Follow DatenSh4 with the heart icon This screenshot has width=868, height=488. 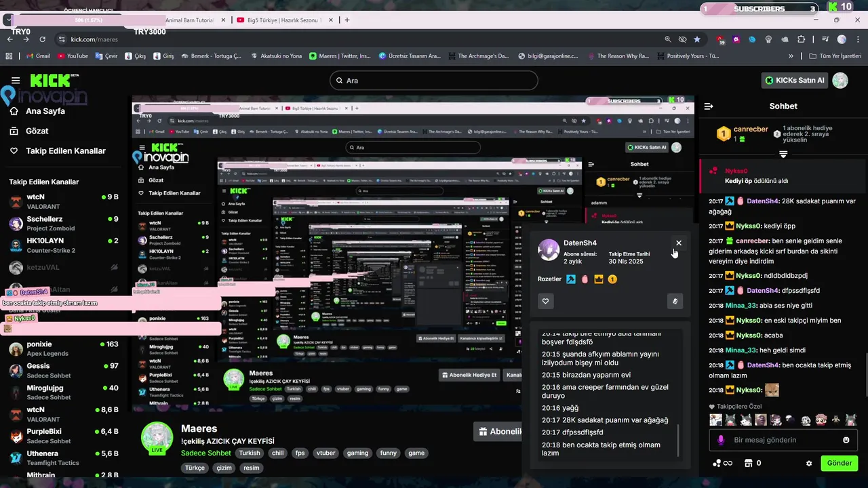[545, 301]
